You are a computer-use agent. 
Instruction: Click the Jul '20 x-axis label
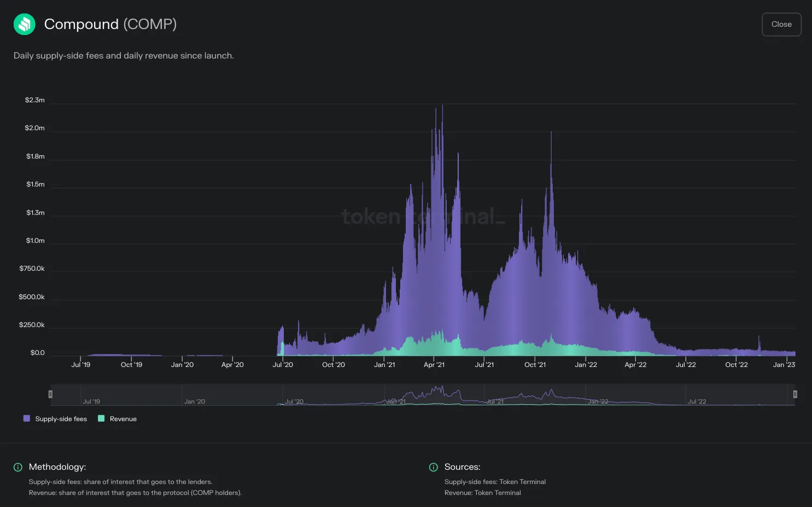click(283, 365)
